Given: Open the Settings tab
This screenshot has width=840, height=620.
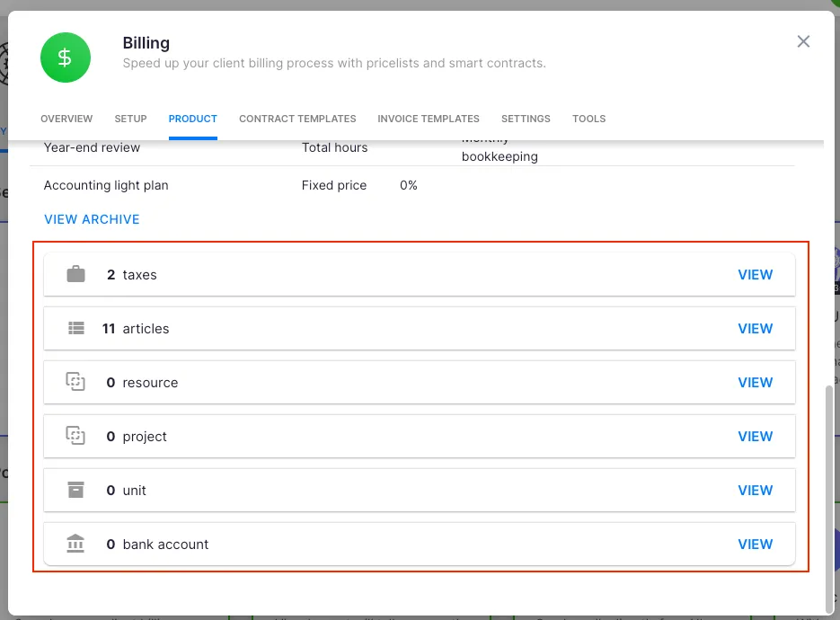Looking at the screenshot, I should pyautogui.click(x=526, y=119).
